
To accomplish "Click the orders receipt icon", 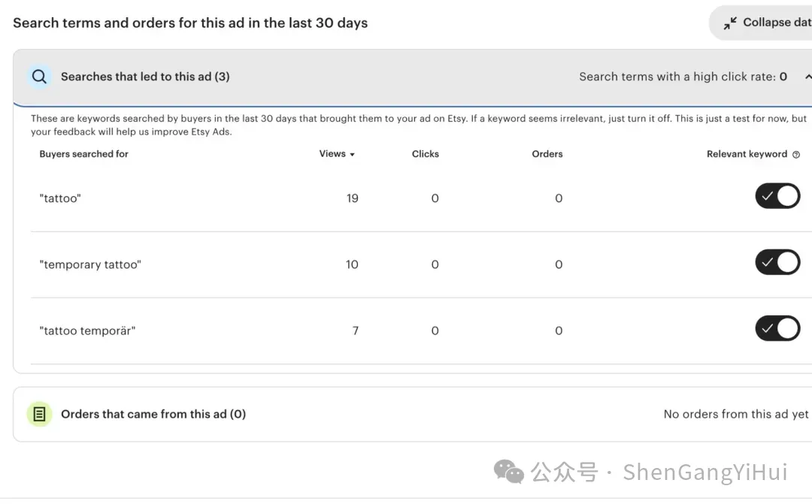I will [x=40, y=414].
